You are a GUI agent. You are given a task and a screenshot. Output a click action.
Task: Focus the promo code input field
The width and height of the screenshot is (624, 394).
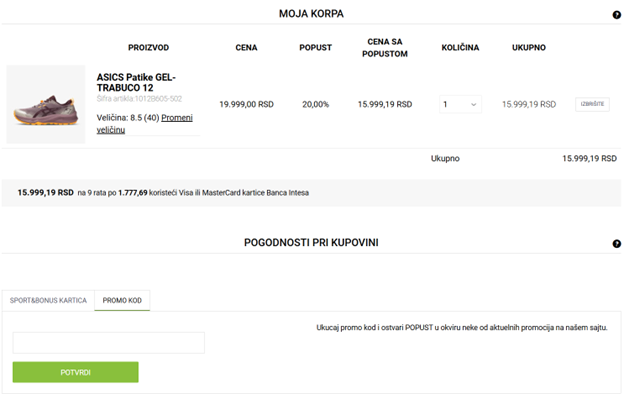pyautogui.click(x=109, y=343)
